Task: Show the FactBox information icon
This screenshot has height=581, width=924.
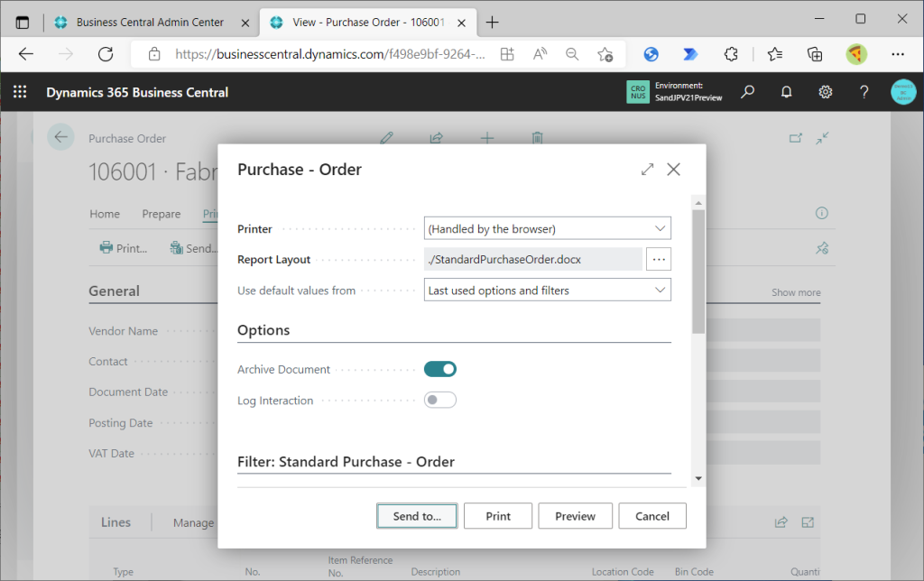Action: pos(821,213)
